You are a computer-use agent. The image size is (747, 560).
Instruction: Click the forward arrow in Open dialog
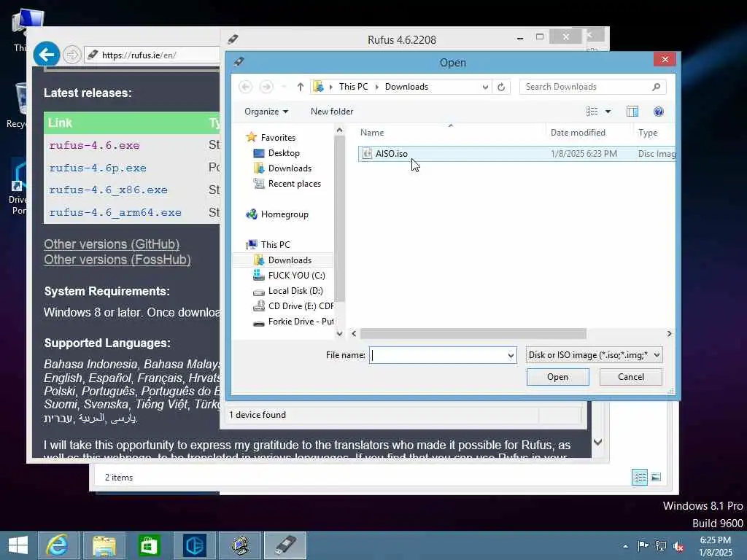click(266, 87)
